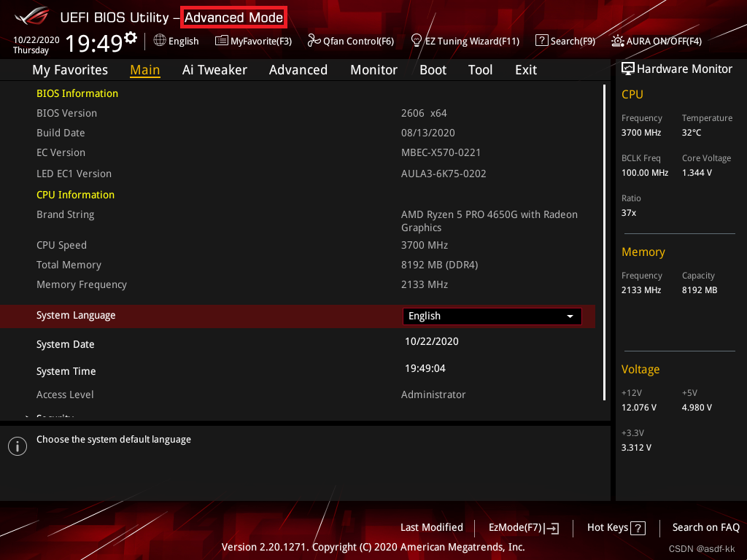Click Core Voltage 1.344 V reading
The width and height of the screenshot is (747, 560).
coord(697,173)
